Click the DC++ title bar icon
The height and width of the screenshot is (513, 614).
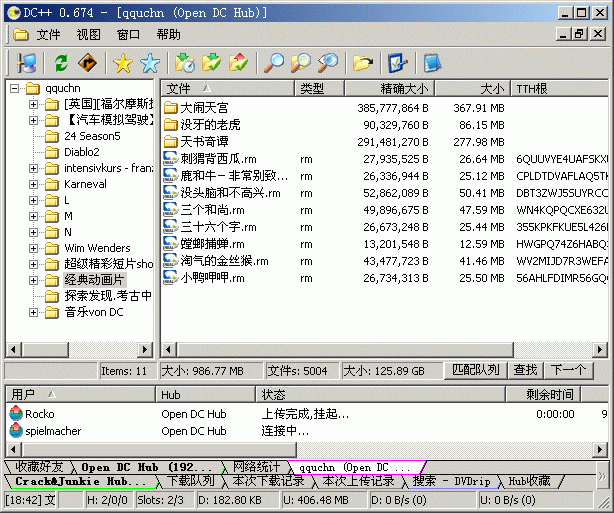(x=14, y=13)
